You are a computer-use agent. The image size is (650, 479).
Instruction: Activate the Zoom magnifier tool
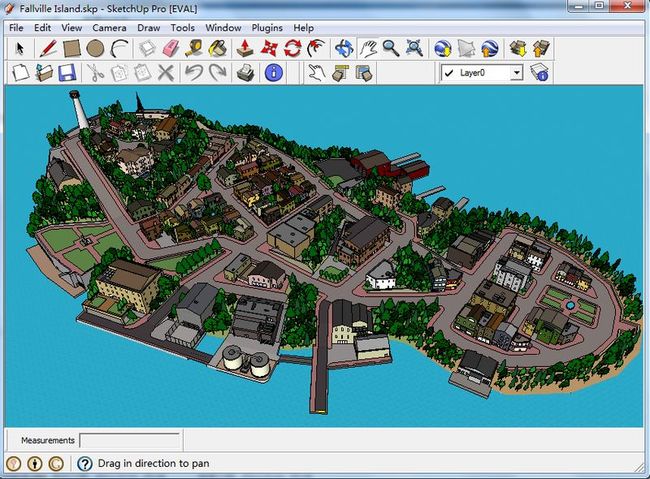pyautogui.click(x=391, y=49)
